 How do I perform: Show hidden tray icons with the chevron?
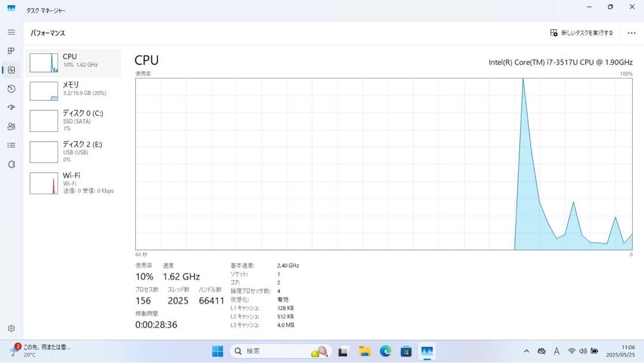click(x=527, y=351)
